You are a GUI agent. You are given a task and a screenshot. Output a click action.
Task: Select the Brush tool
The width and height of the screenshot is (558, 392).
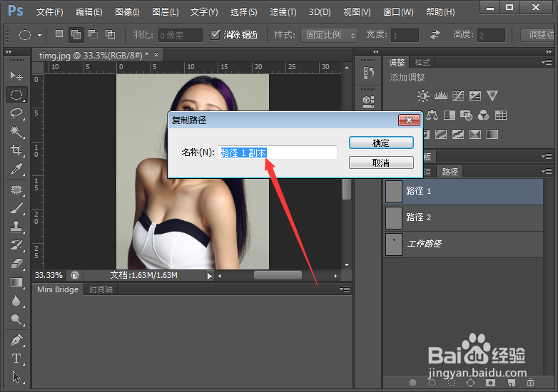point(16,208)
